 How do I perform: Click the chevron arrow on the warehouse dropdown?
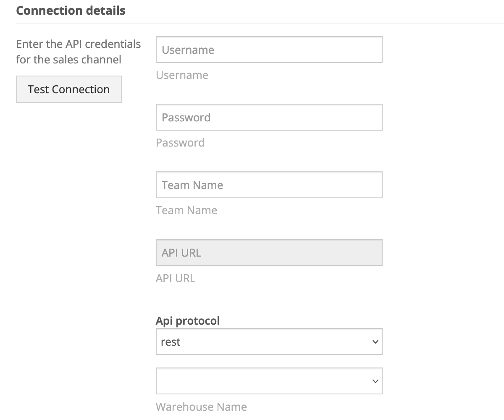375,381
